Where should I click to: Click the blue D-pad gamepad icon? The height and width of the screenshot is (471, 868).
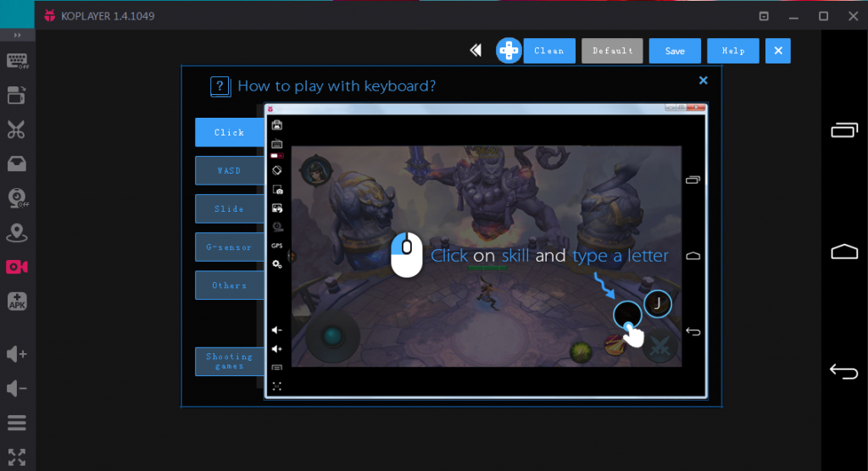pyautogui.click(x=509, y=51)
